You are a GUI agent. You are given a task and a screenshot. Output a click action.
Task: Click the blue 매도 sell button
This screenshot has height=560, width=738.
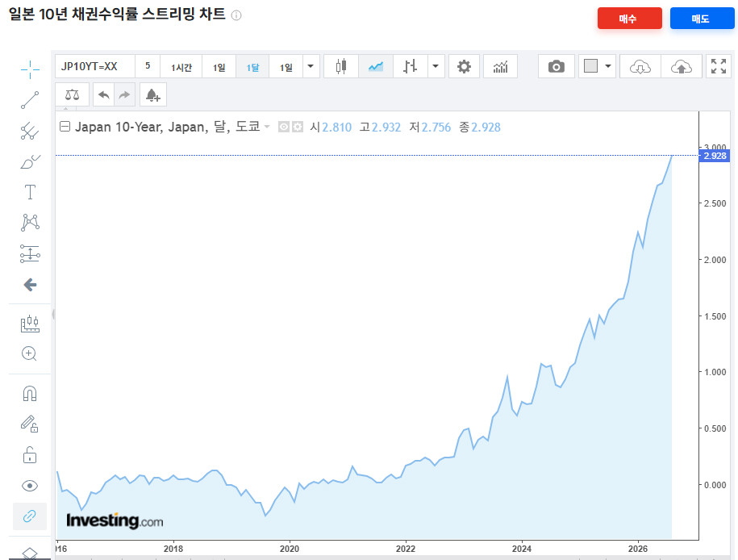pyautogui.click(x=702, y=19)
